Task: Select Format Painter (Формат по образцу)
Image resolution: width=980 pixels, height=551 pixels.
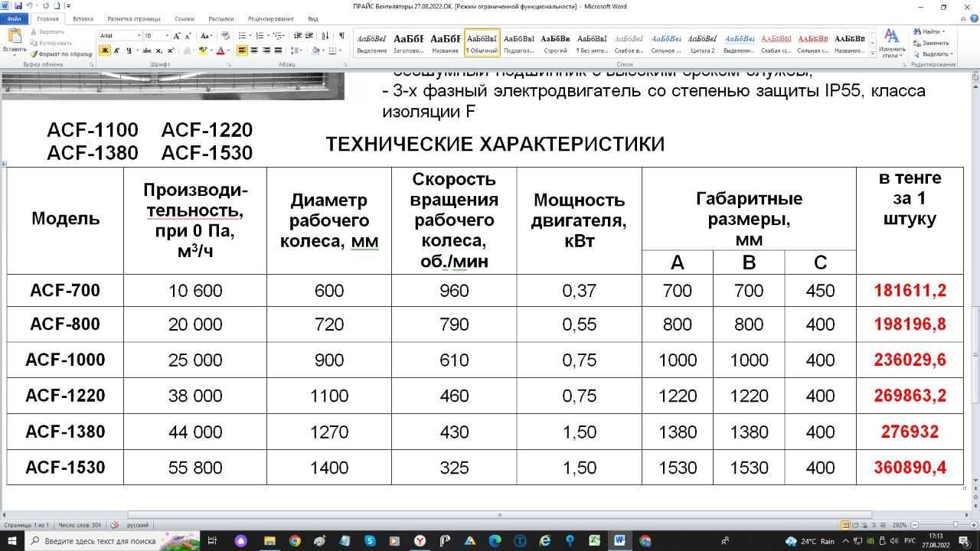Action: (x=61, y=54)
